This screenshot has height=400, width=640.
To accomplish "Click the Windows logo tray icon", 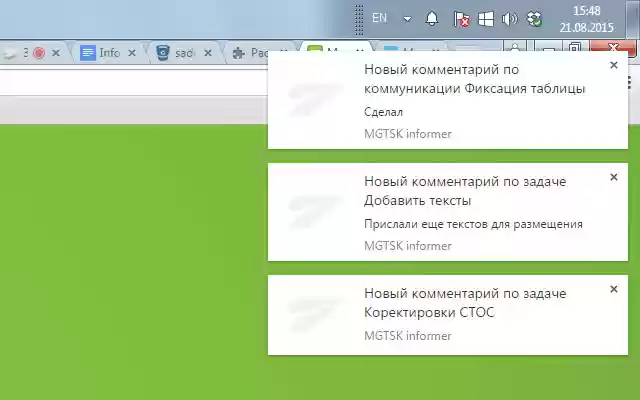I will coord(486,19).
